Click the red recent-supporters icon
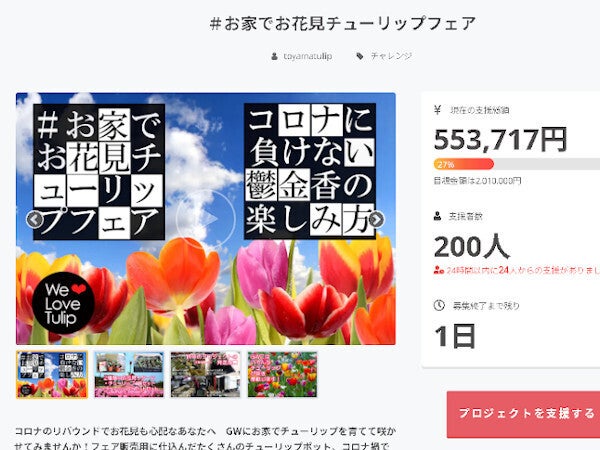 439,270
